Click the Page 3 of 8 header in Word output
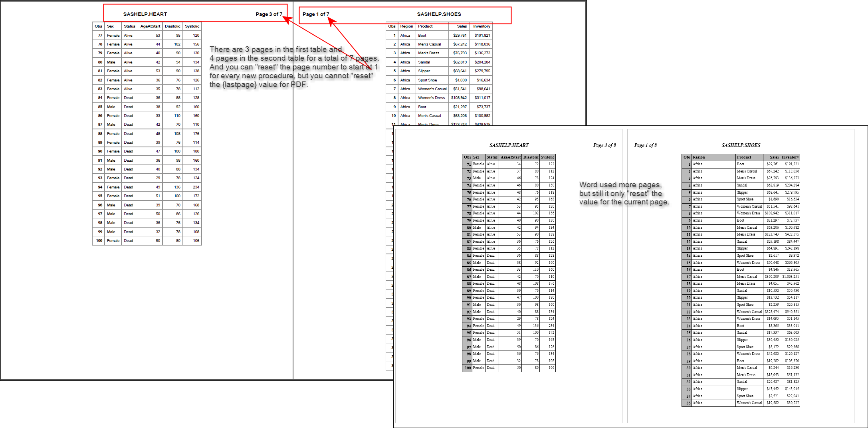The height and width of the screenshot is (428, 868). (x=604, y=145)
